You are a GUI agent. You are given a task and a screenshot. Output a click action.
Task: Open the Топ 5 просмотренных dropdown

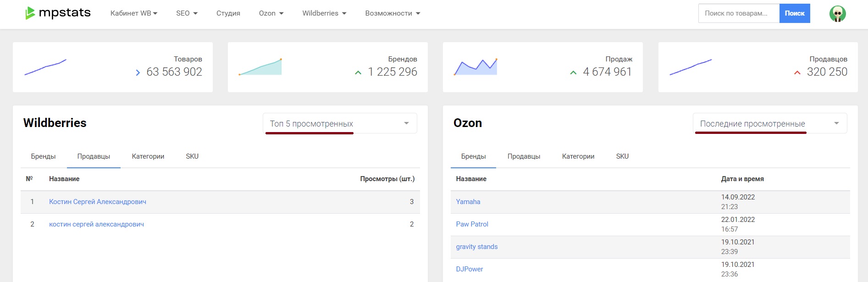click(340, 123)
